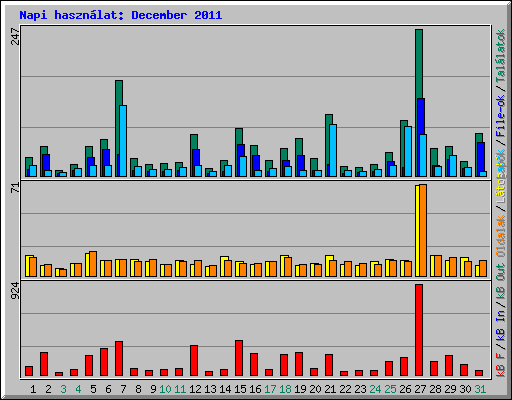Viewport: 512px width, 400px height.
Task: Click day label 16 on the x-axis
Action: point(255,389)
